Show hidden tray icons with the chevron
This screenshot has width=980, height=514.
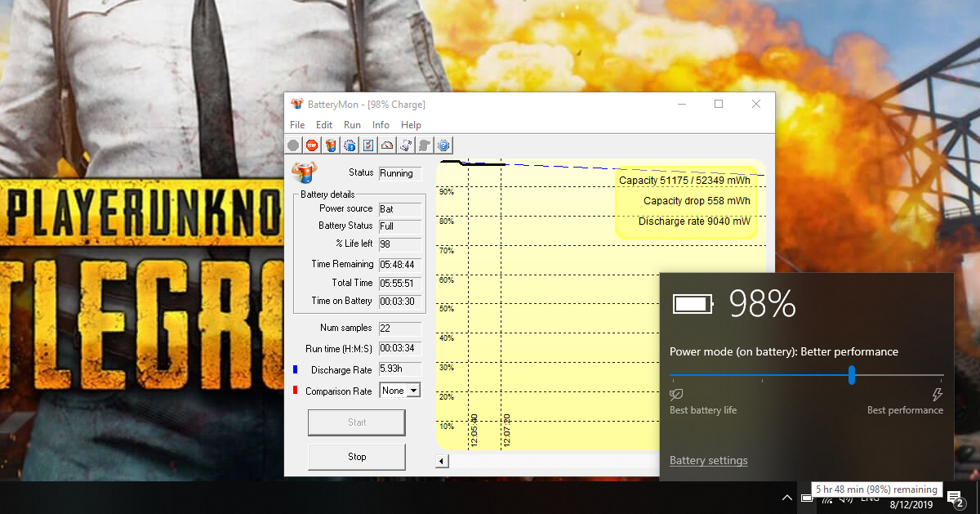click(786, 498)
